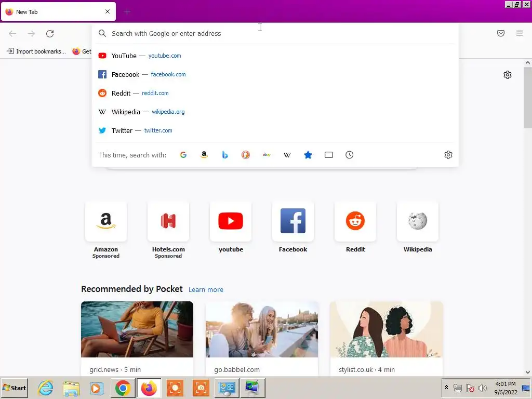Launch Internet Explorer from taskbar
The height and width of the screenshot is (399, 532).
point(46,388)
